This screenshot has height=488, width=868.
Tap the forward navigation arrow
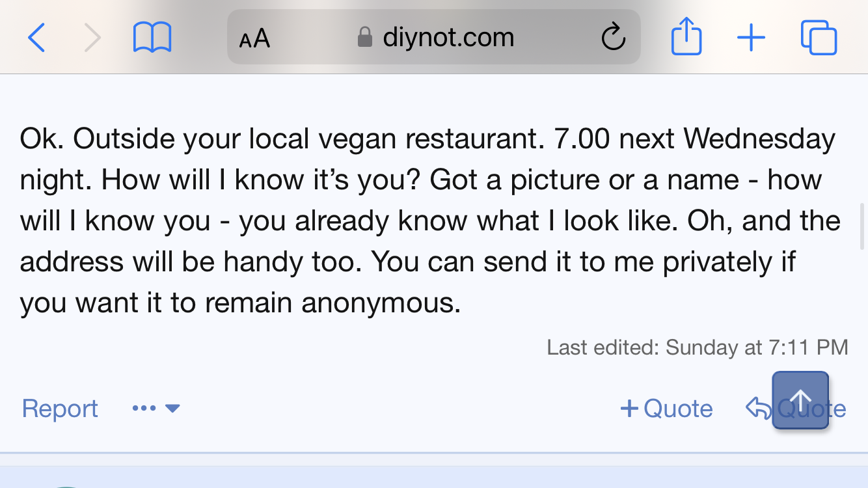tap(93, 38)
